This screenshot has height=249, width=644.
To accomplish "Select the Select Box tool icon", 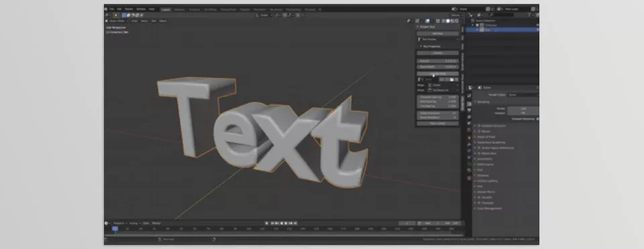I will tap(116, 15).
